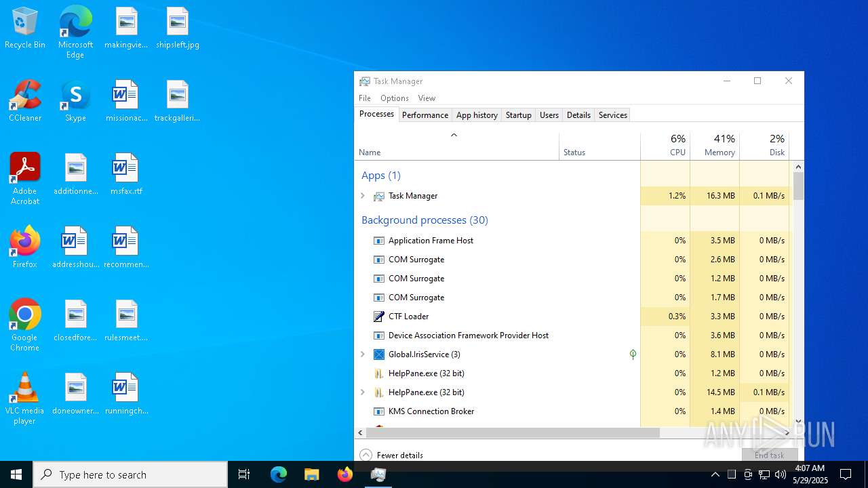
Task: Open Task View from the taskbar
Action: (x=244, y=474)
